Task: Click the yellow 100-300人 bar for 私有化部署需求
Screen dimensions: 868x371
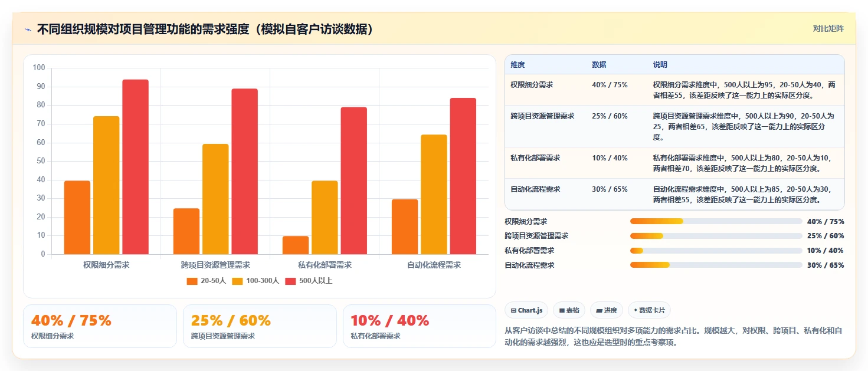Action: [x=325, y=218]
